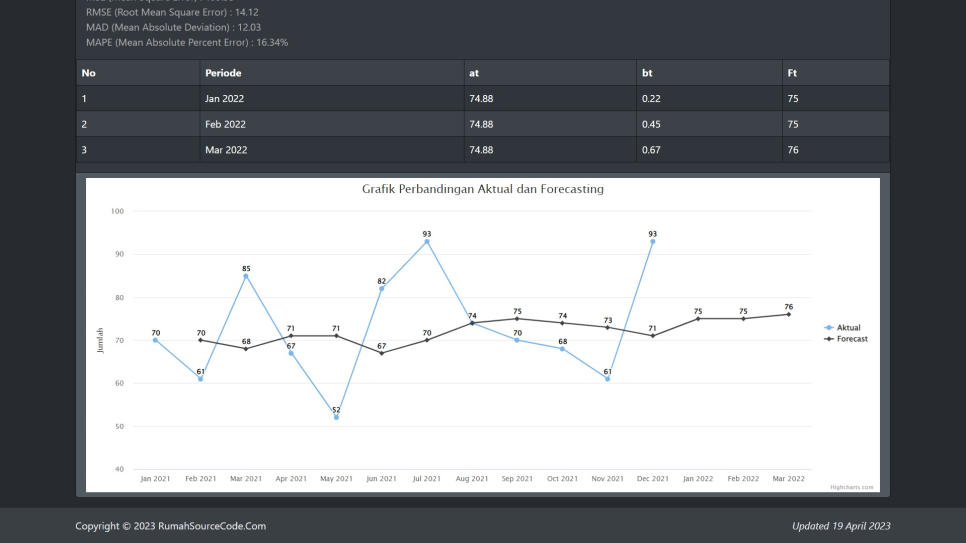The width and height of the screenshot is (966, 543).
Task: Click the chart title Grafik Perbandingan Aktual dan Forecasting
Action: (x=482, y=189)
